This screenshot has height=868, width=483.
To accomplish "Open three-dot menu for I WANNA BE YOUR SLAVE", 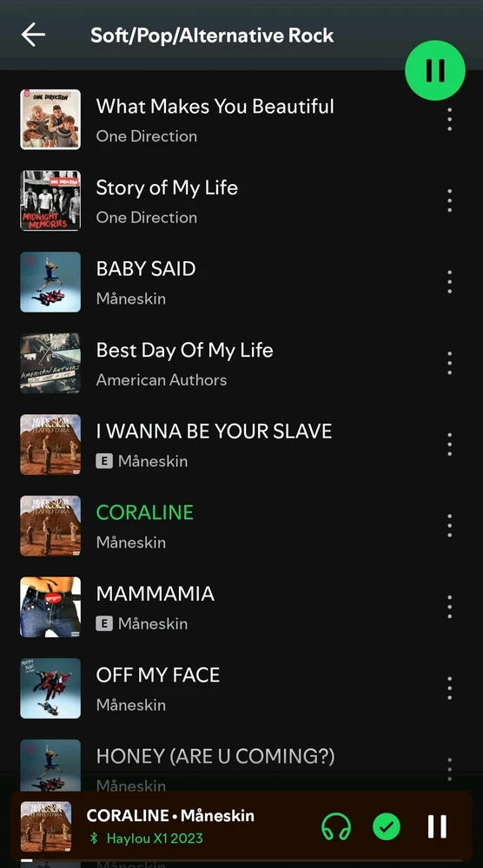I will pyautogui.click(x=449, y=444).
